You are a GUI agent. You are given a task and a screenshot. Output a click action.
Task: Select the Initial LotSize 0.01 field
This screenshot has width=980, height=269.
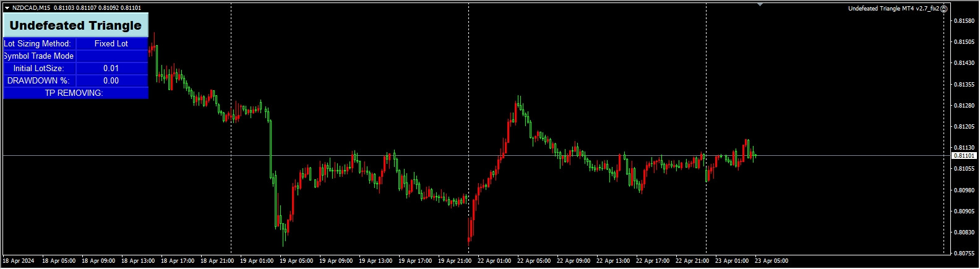click(x=111, y=69)
